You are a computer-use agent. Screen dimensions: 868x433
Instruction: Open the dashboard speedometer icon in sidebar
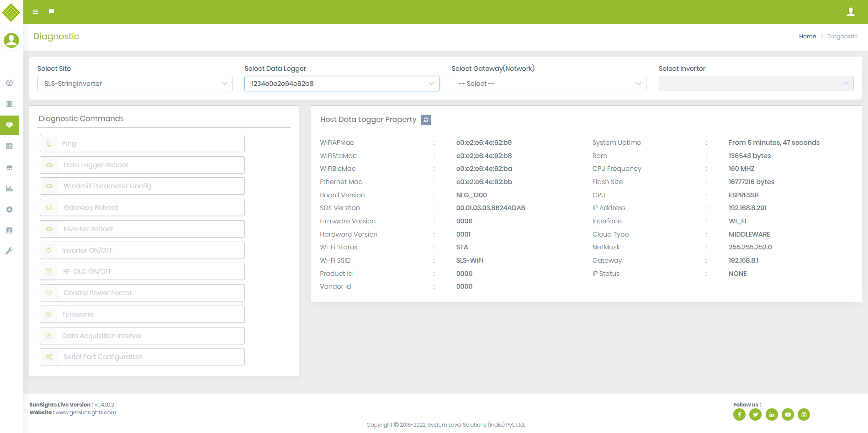pyautogui.click(x=9, y=83)
